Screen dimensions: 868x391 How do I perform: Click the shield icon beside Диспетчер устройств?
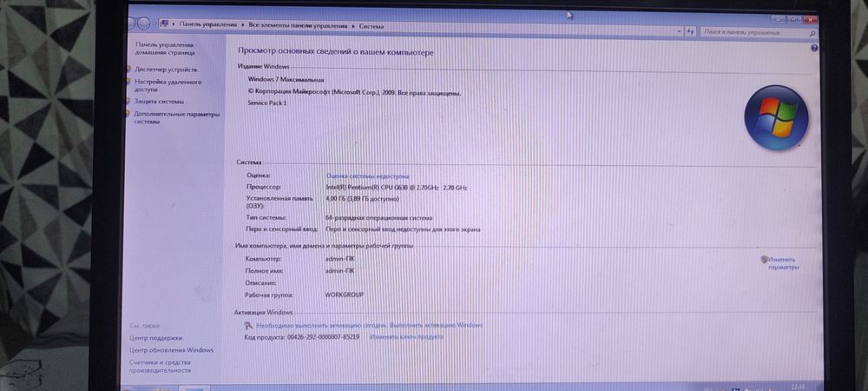pos(128,70)
